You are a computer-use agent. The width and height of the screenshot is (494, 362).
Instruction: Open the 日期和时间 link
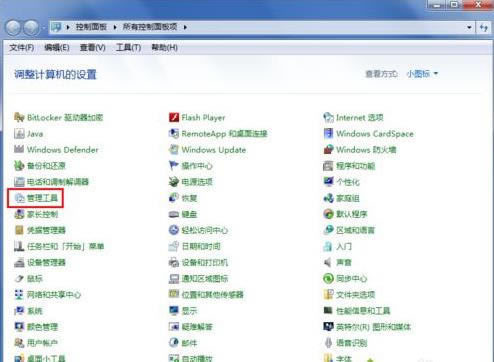(201, 246)
